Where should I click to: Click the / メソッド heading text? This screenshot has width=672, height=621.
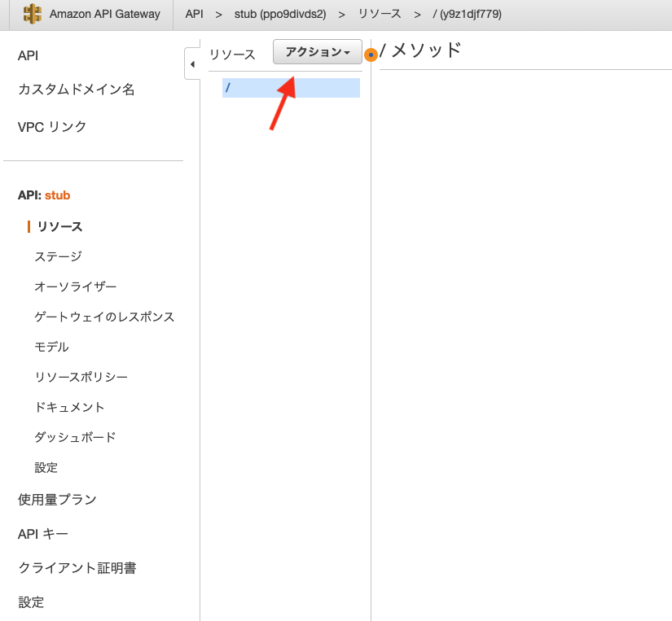point(420,50)
